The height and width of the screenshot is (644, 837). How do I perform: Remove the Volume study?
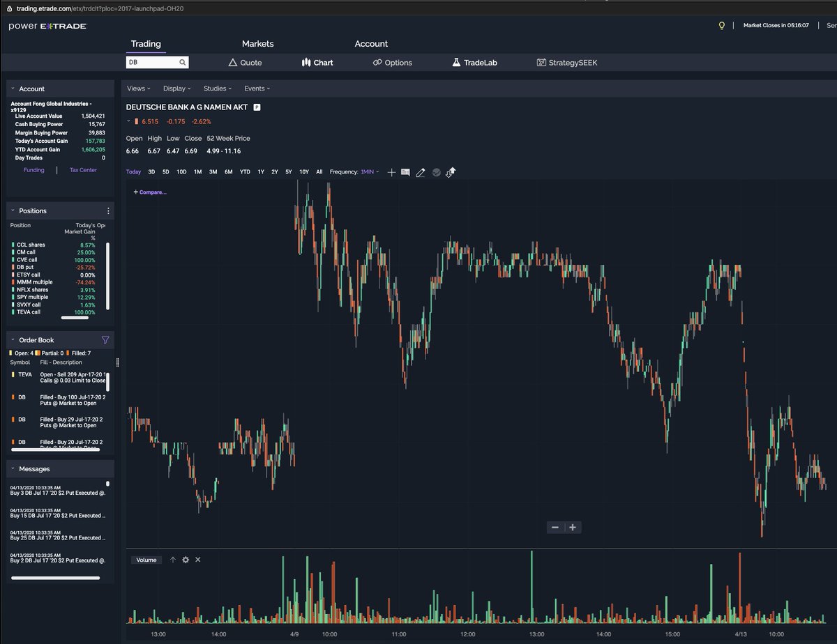pos(198,560)
